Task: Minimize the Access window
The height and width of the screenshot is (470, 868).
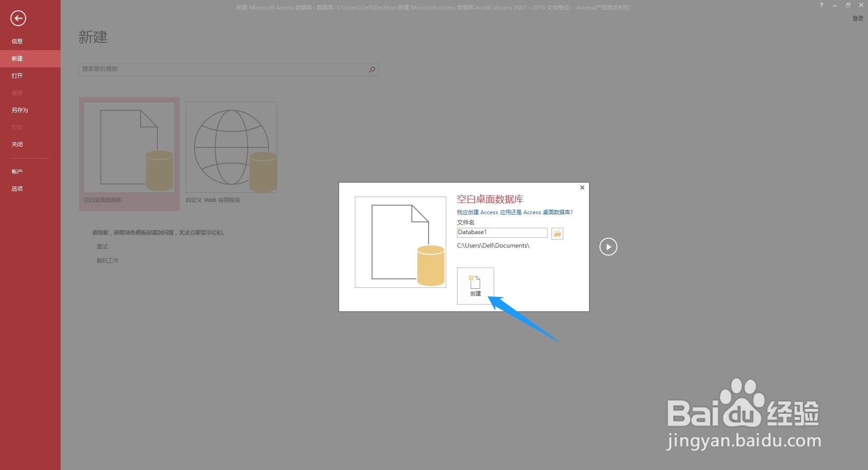Action: coord(835,5)
